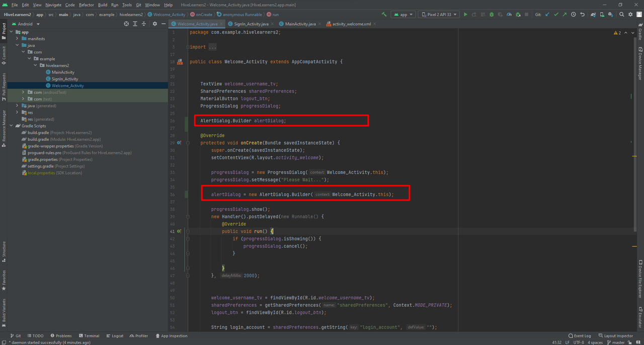This screenshot has height=345, width=644.
Task: Open the SDK Manager icon
Action: pyautogui.click(x=611, y=15)
